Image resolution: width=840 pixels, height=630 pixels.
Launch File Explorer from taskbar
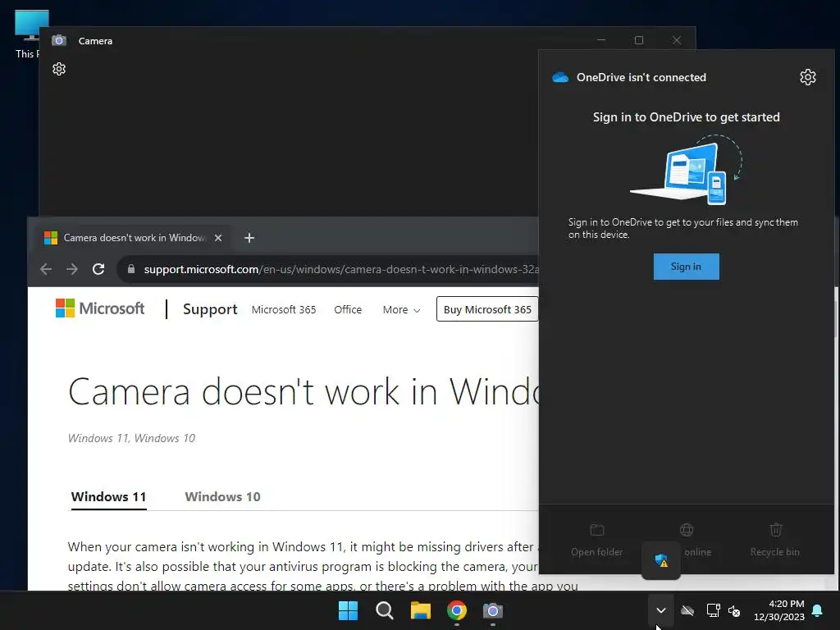click(x=421, y=610)
